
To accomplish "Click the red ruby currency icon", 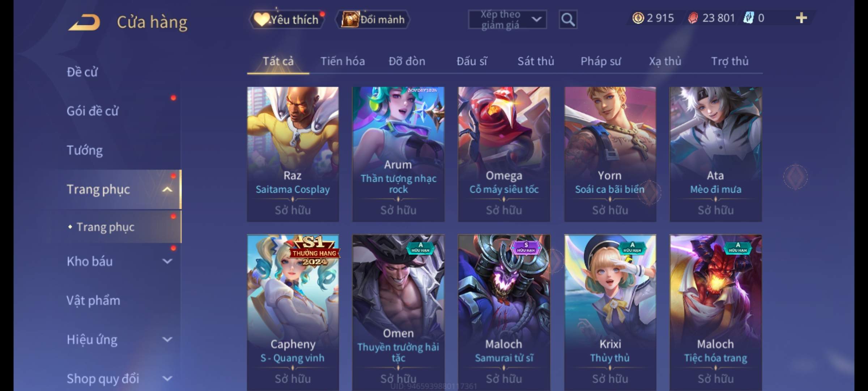I will (x=693, y=18).
